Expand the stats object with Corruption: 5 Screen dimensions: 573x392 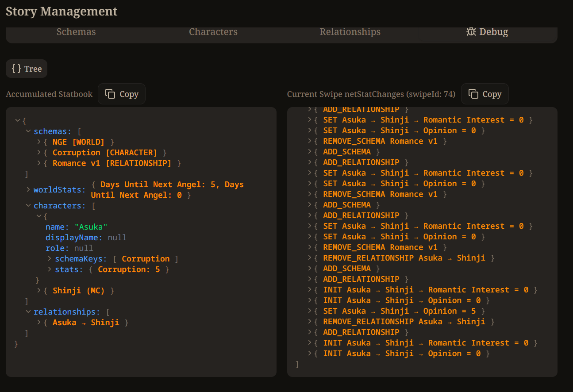[x=50, y=269]
